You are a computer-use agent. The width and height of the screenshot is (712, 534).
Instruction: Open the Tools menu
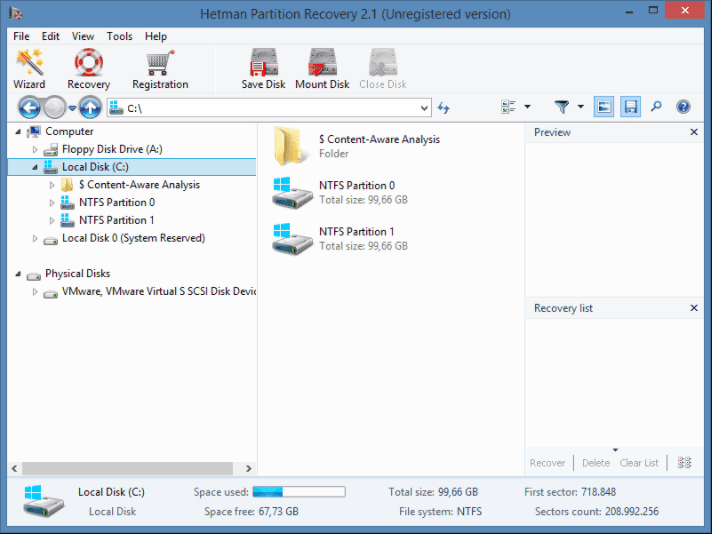(x=119, y=36)
